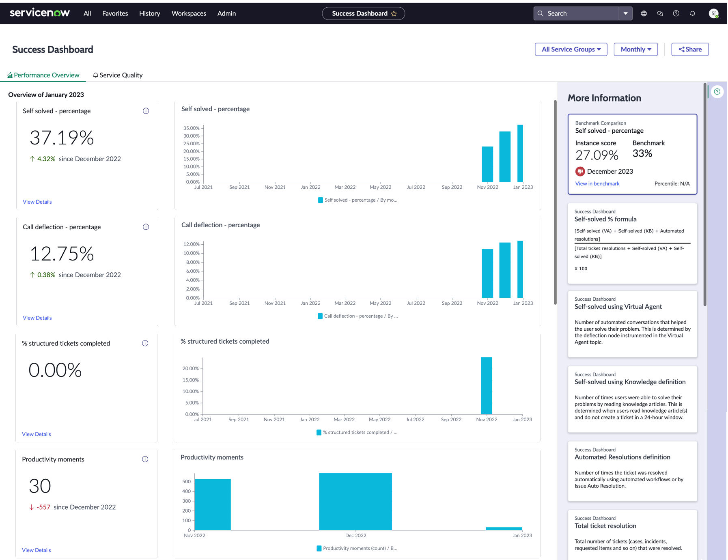
Task: Click the search magnifier icon
Action: [x=540, y=13]
